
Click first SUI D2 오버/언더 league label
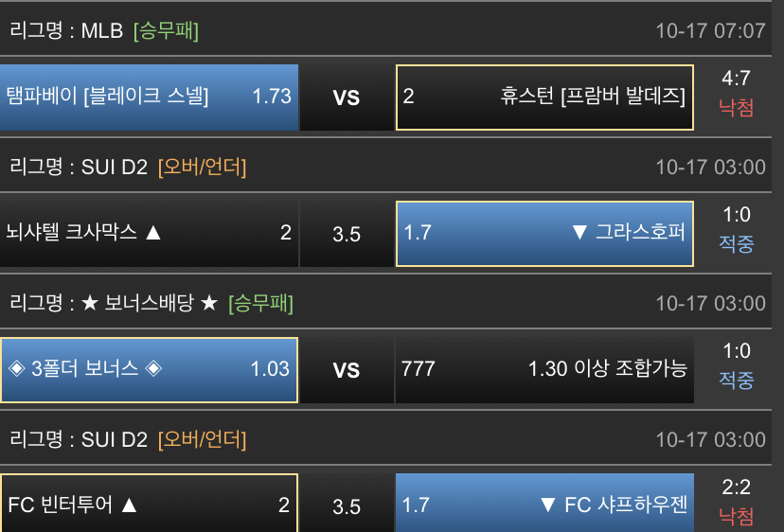[x=128, y=168]
